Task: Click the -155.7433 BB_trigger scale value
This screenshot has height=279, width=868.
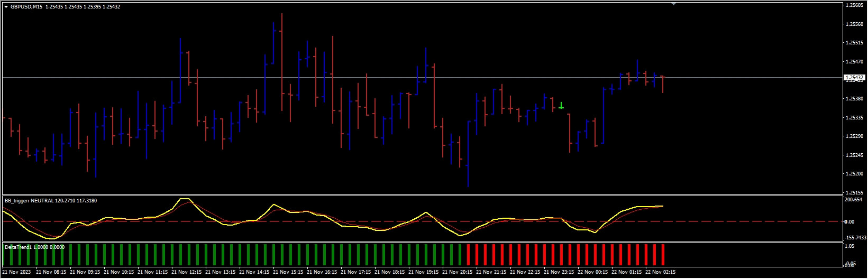Action: (856, 237)
